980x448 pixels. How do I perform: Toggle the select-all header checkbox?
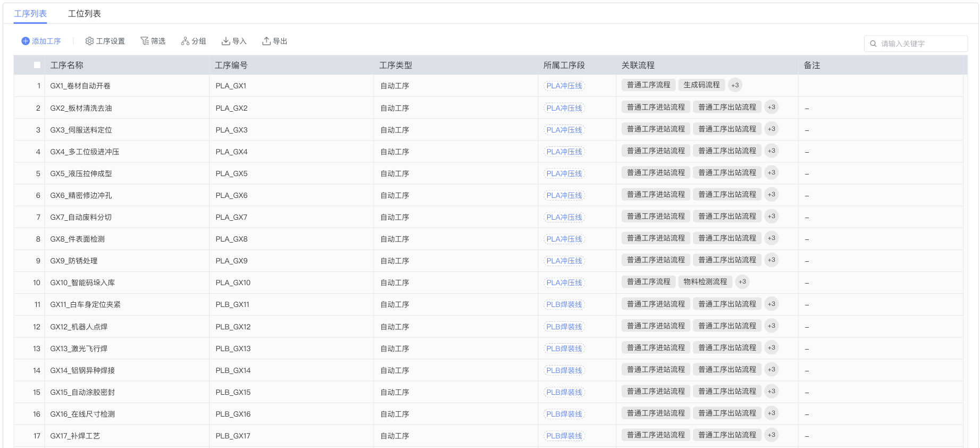click(x=37, y=65)
